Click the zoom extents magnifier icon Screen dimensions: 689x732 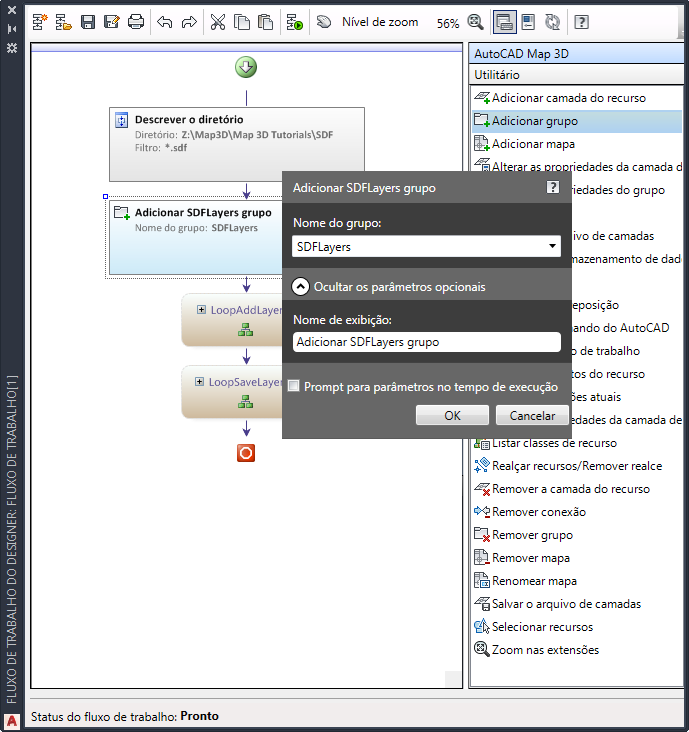(476, 22)
